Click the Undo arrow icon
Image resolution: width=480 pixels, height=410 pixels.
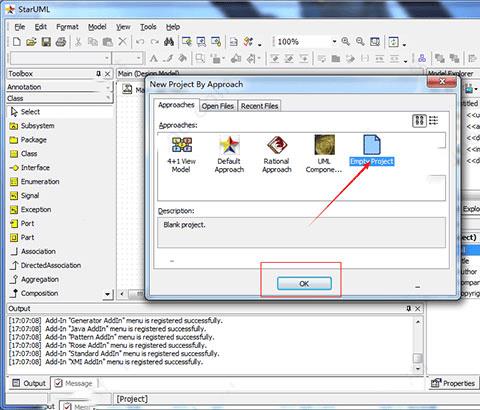click(x=140, y=42)
